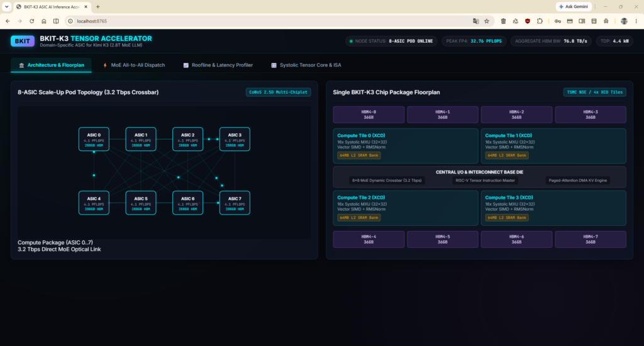
Task: Click the Node Status 8-ASIC Pod Online pill
Action: coord(391,41)
